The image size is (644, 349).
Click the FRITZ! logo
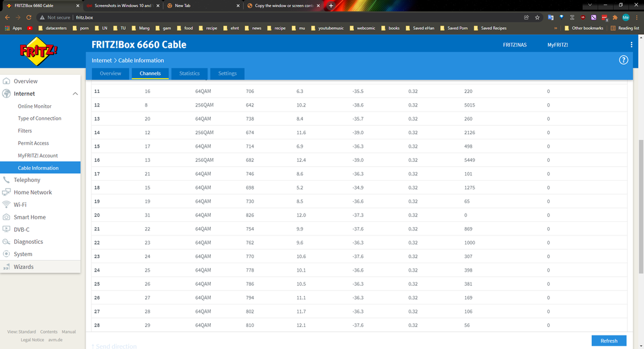point(39,51)
